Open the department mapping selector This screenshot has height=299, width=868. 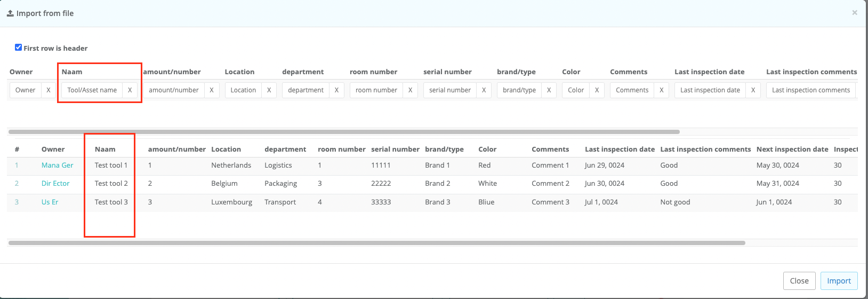click(x=306, y=90)
